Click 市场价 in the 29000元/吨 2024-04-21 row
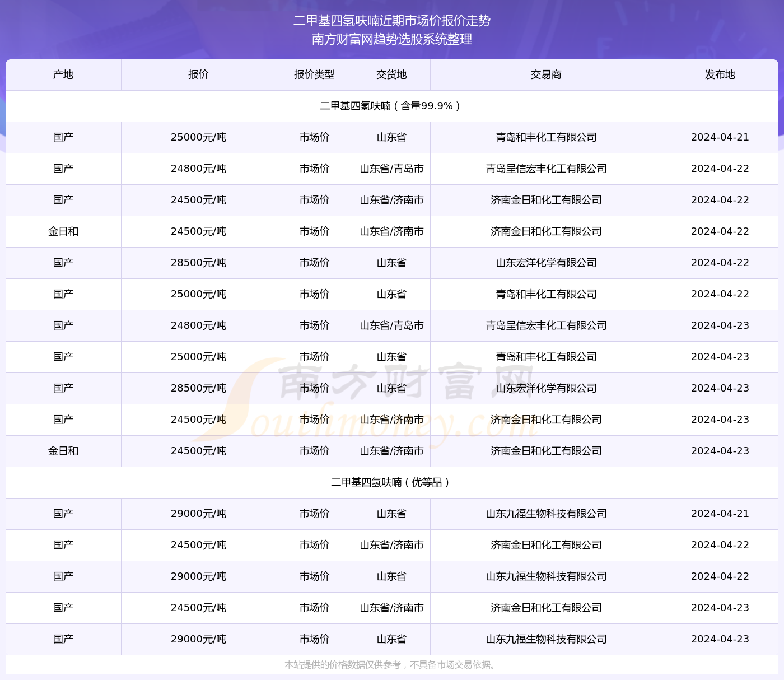This screenshot has height=680, width=784. point(314,514)
